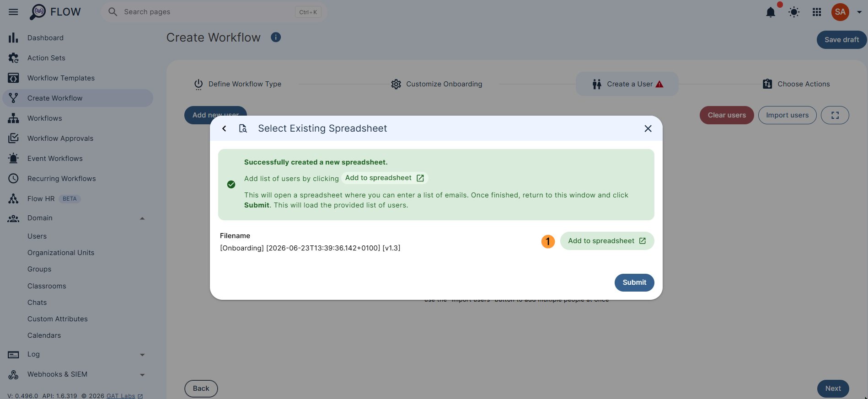Open the hamburger navigation menu
Viewport: 868px width, 399px height.
click(13, 12)
